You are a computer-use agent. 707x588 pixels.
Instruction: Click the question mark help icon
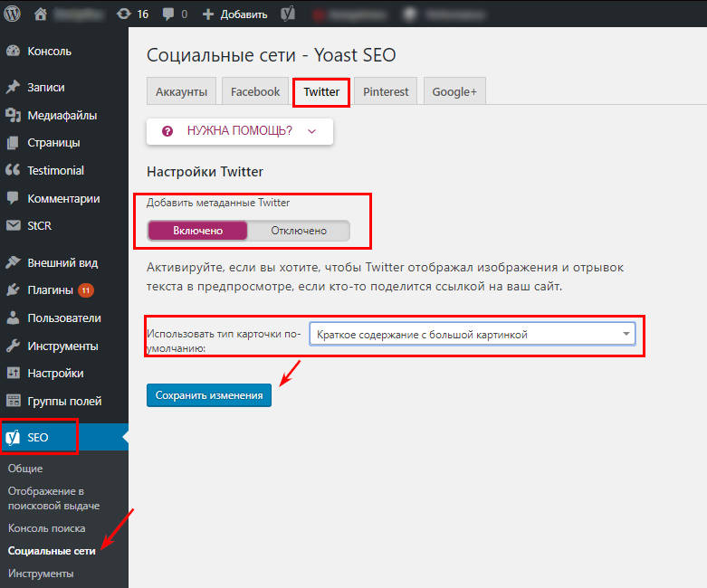[167, 131]
